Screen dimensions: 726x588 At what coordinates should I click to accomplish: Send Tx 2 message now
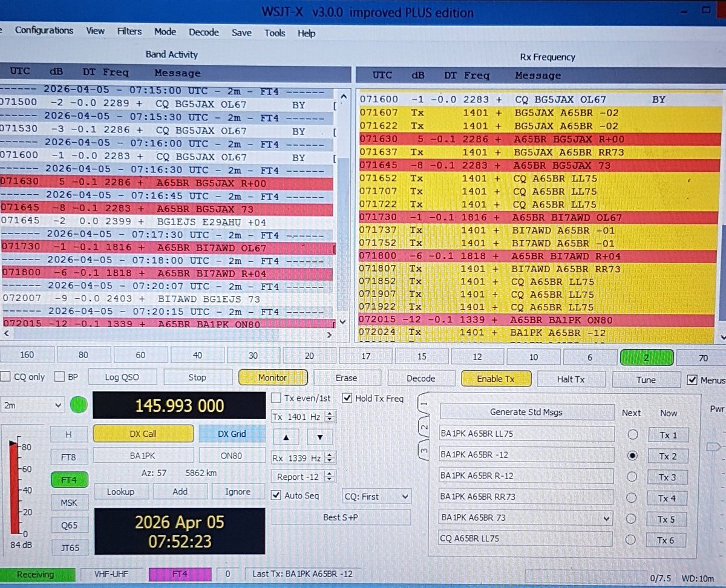click(x=668, y=456)
